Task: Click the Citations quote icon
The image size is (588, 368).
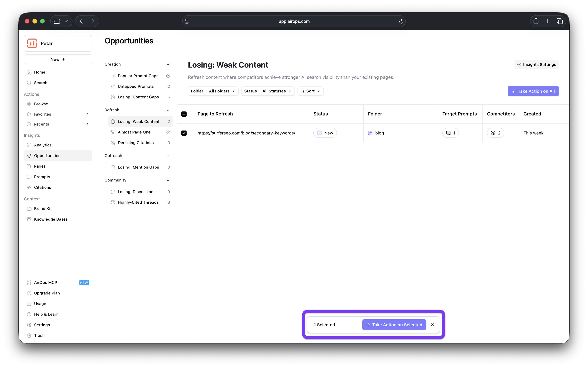Action: [x=29, y=187]
